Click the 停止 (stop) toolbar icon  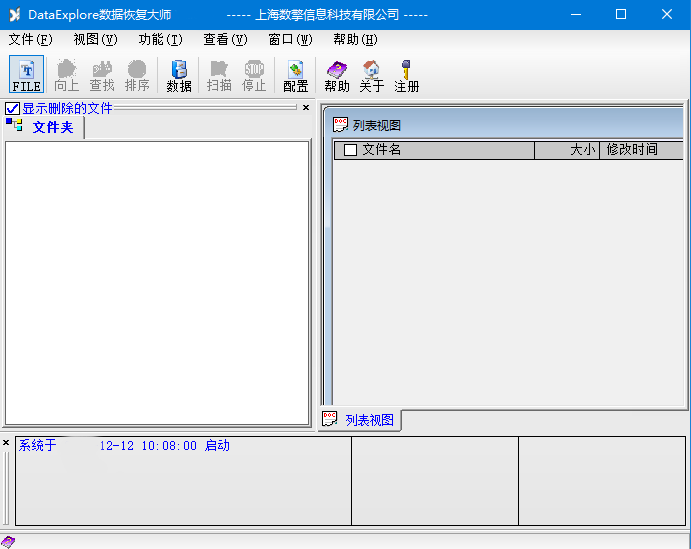point(254,74)
